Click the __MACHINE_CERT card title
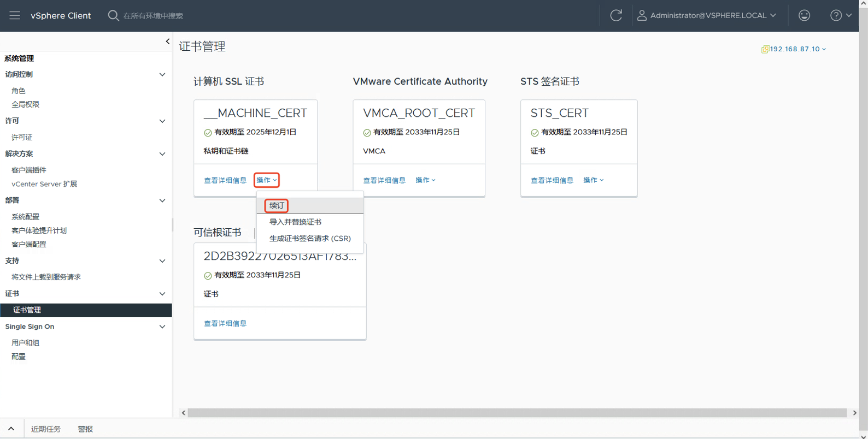 click(255, 113)
